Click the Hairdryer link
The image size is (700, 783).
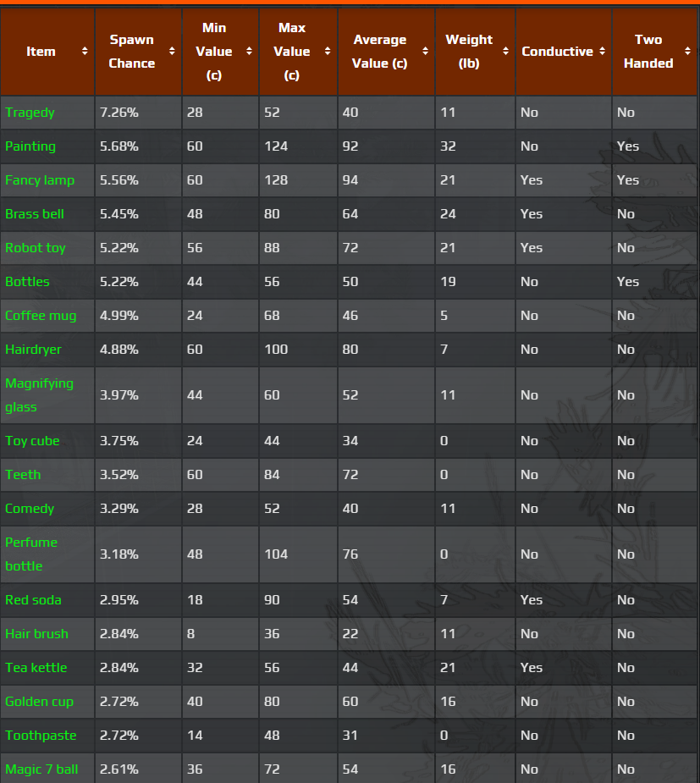click(x=33, y=350)
